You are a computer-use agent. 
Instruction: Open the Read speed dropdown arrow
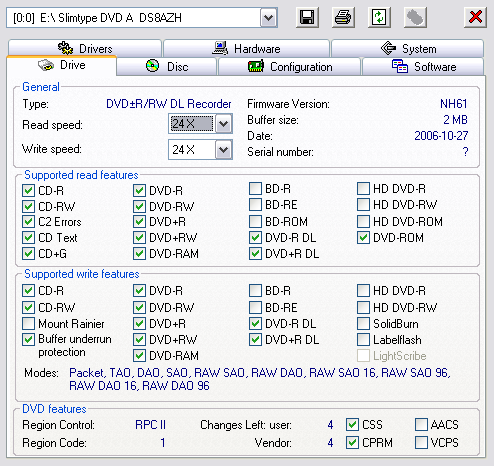[223, 124]
